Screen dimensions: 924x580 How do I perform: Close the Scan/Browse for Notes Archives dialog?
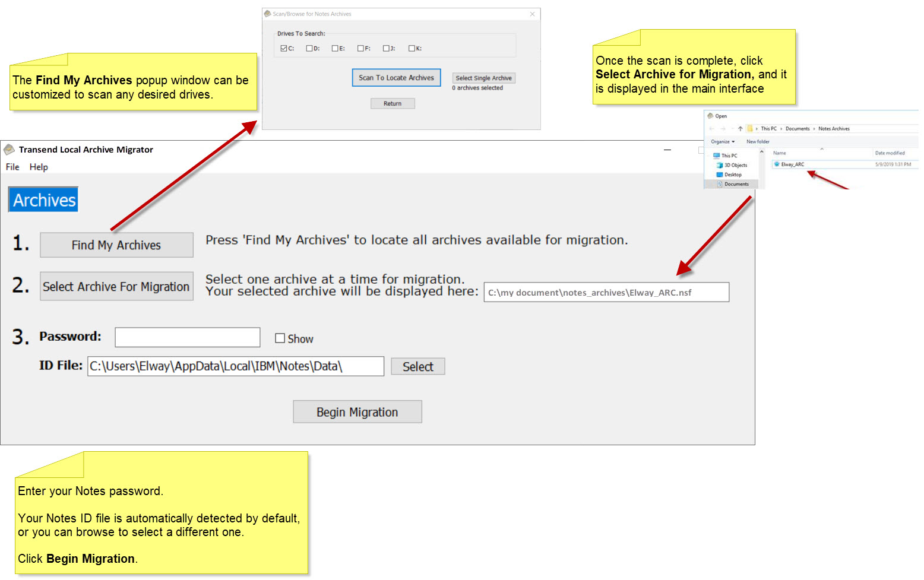tap(532, 14)
